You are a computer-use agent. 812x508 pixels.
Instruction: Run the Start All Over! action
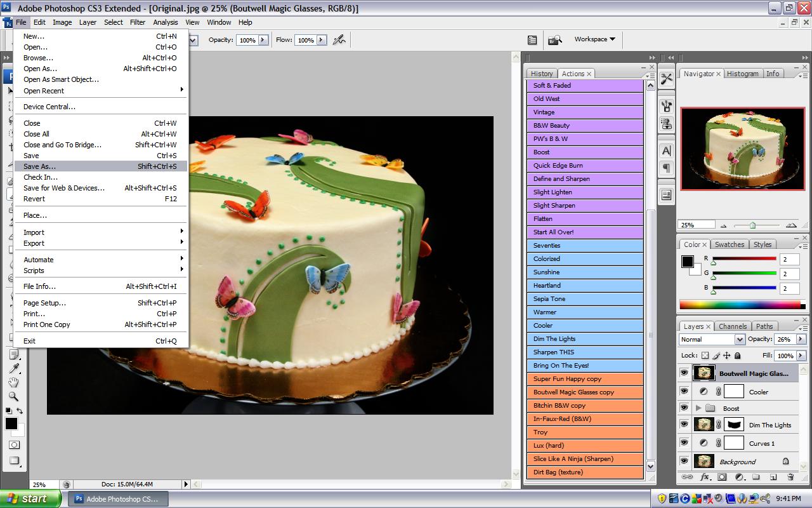pyautogui.click(x=585, y=232)
